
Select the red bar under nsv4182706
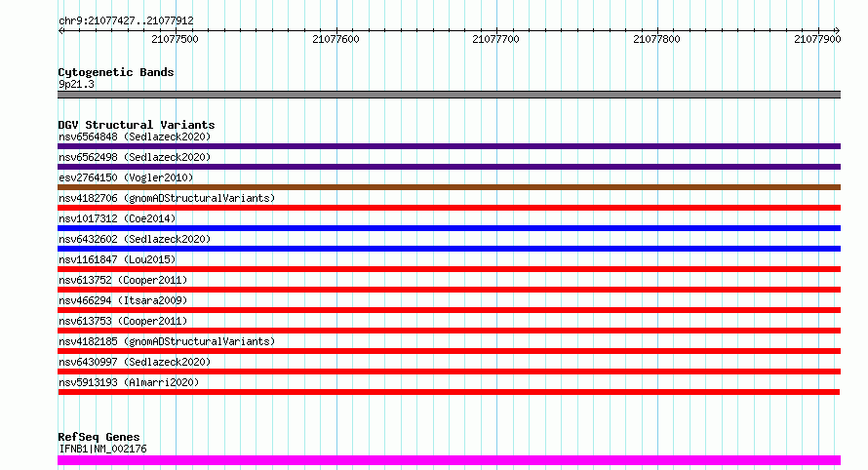[449, 208]
